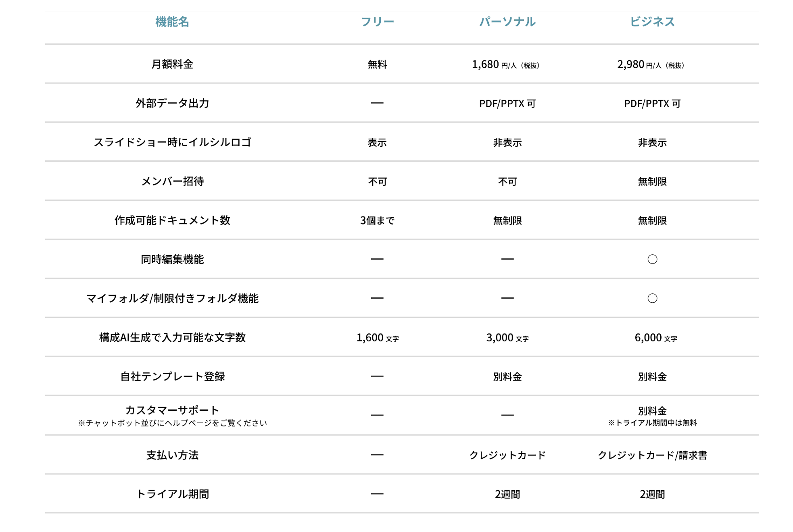Click the パーソナル plan column header

click(x=507, y=22)
